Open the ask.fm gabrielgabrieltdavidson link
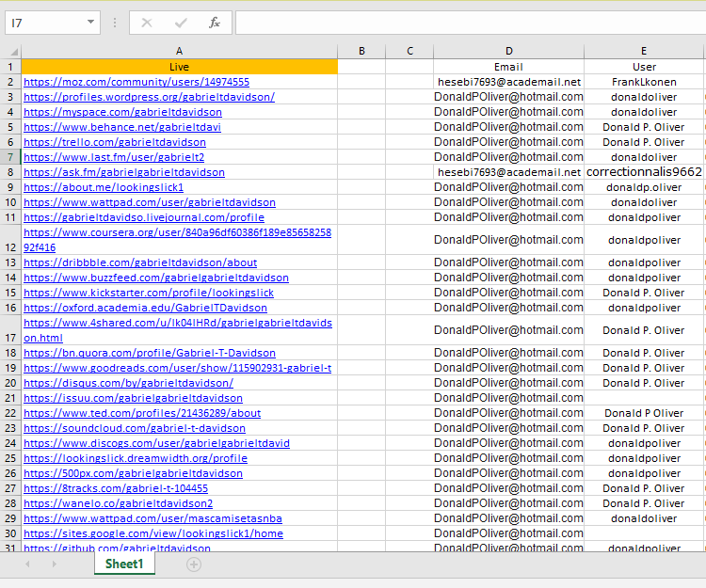 124,172
